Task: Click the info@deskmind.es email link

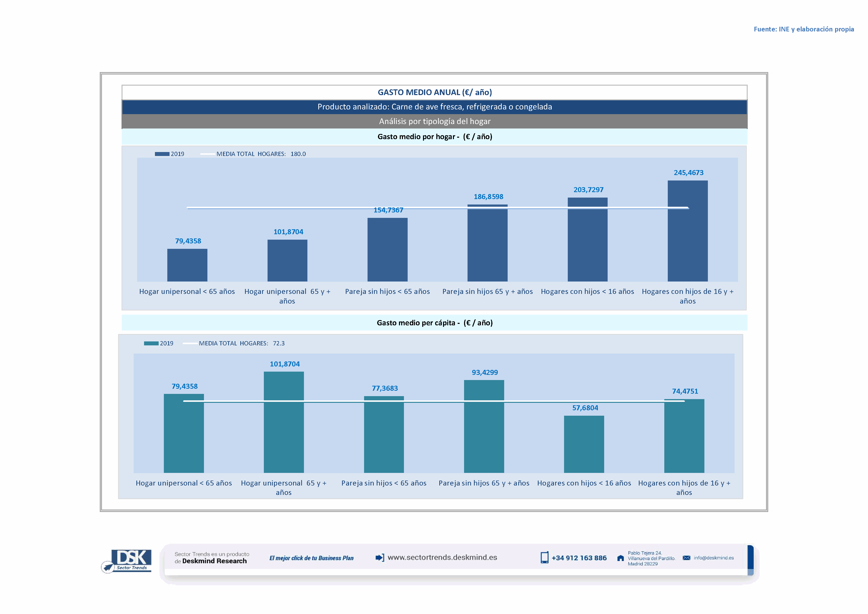Action: (713, 558)
